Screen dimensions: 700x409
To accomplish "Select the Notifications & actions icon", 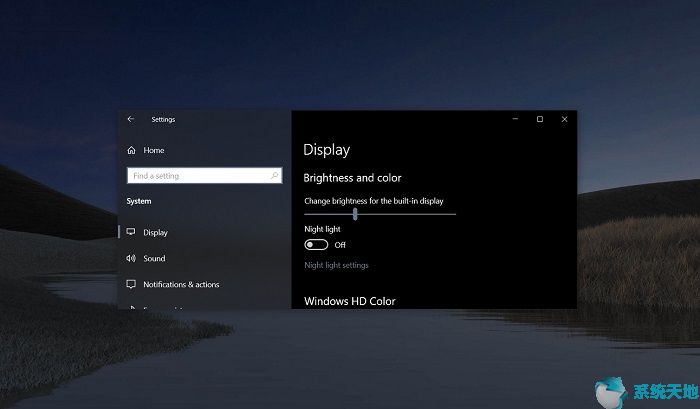I will pos(131,284).
